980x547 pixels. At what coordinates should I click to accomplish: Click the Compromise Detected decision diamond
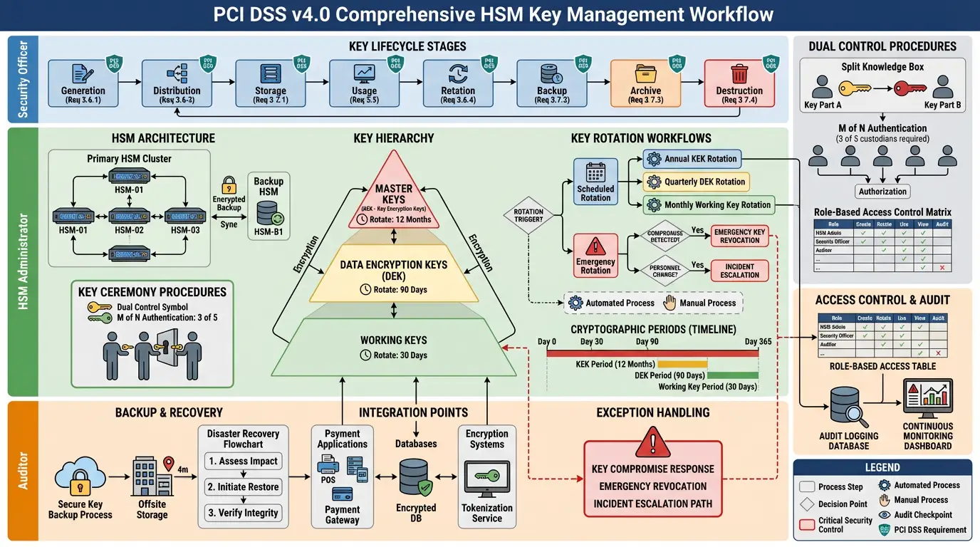665,236
